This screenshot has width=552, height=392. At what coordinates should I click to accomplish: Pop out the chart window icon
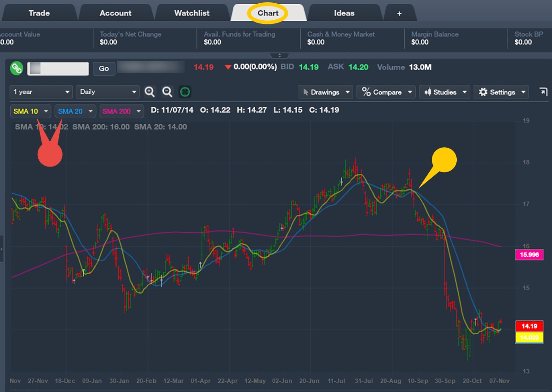[x=543, y=92]
